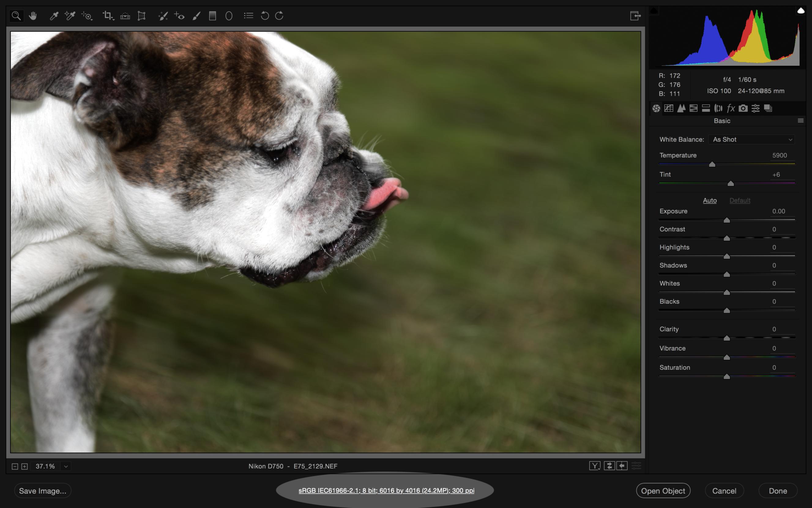Open the Basic panel options menu
The image size is (812, 508).
(x=800, y=121)
